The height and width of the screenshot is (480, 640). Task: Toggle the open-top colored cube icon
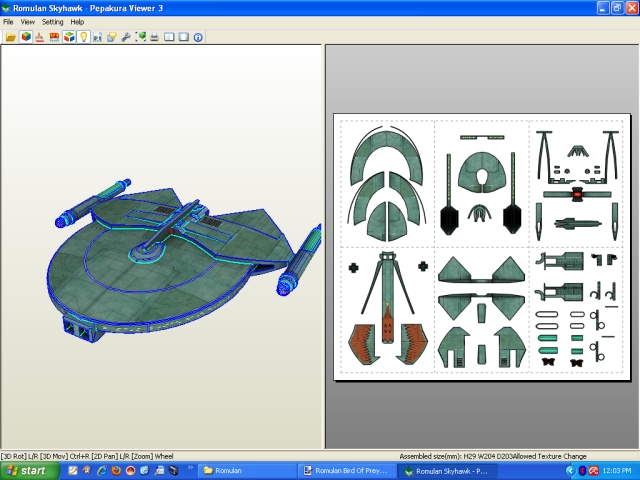tap(69, 37)
